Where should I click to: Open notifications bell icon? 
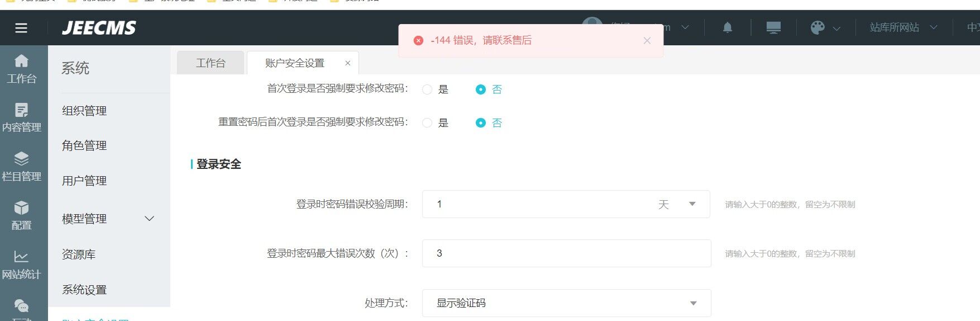728,27
